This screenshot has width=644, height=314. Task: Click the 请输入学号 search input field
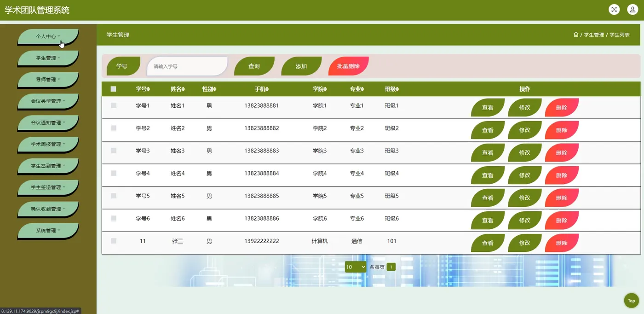187,66
